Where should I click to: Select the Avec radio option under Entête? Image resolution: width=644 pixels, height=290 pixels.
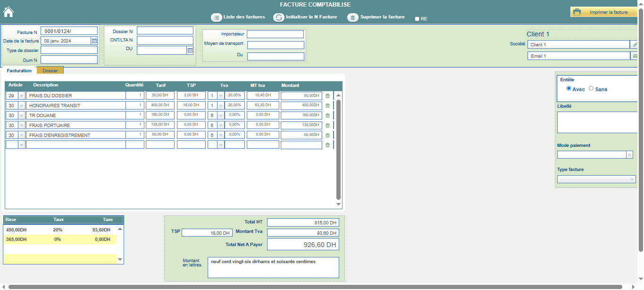pyautogui.click(x=569, y=88)
